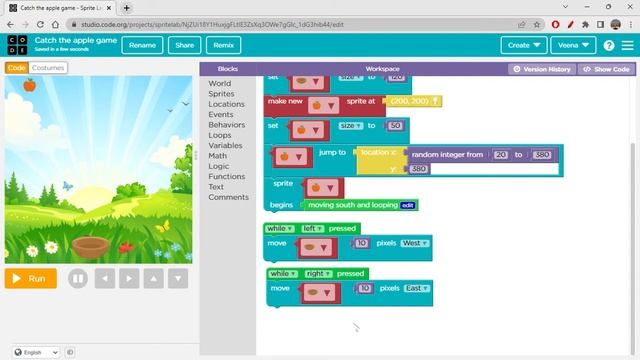Screen dimensions: 640x360
Task: Open the browser three-dot menu
Action: (x=631, y=24)
